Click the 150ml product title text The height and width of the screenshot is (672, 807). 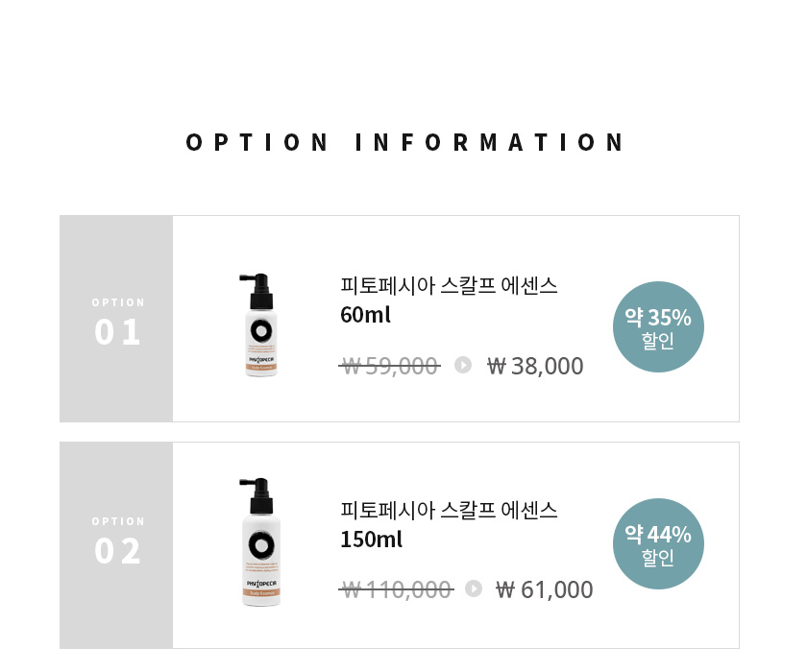pyautogui.click(x=449, y=524)
